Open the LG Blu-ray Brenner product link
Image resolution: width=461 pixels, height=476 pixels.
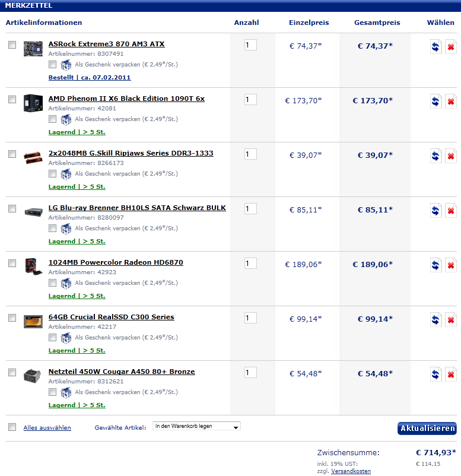(137, 208)
